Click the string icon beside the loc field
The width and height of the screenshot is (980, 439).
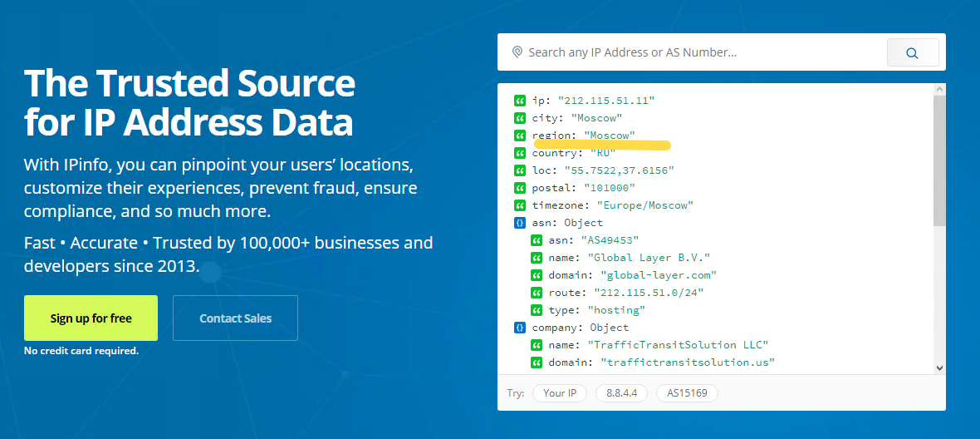click(520, 170)
